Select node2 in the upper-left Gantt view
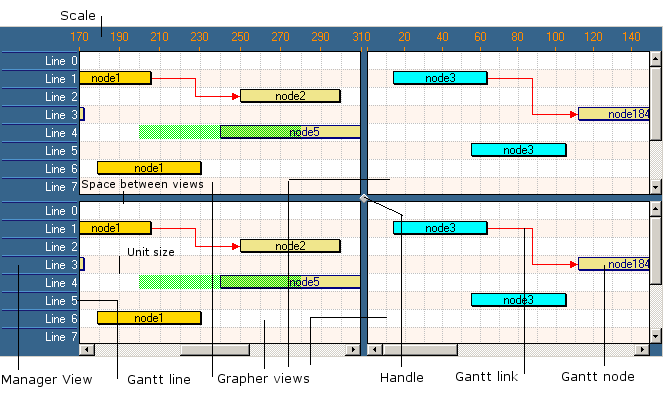This screenshot has width=665, height=400. click(290, 96)
